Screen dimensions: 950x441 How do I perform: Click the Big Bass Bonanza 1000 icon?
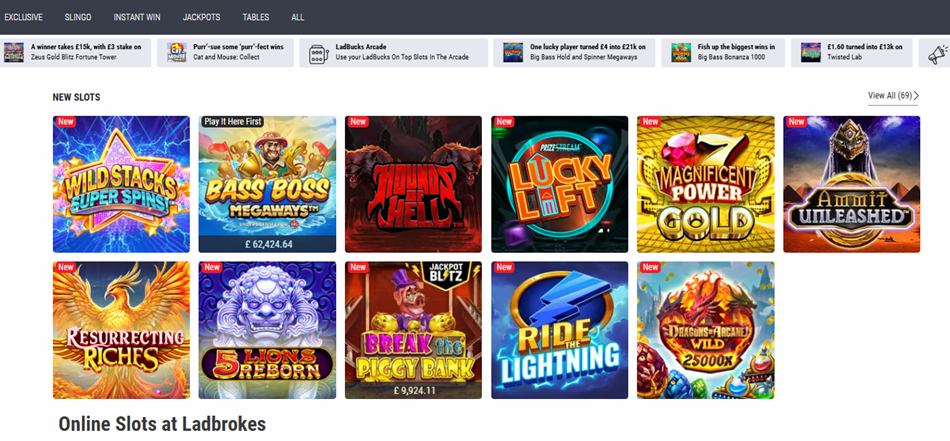click(681, 53)
